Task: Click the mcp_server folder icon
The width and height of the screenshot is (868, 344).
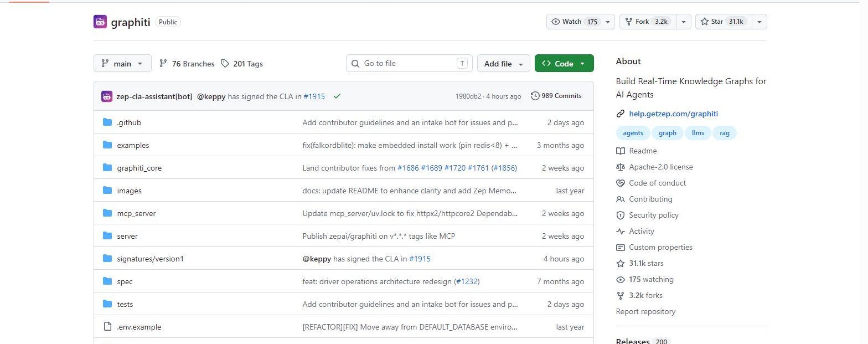Action: coord(107,213)
